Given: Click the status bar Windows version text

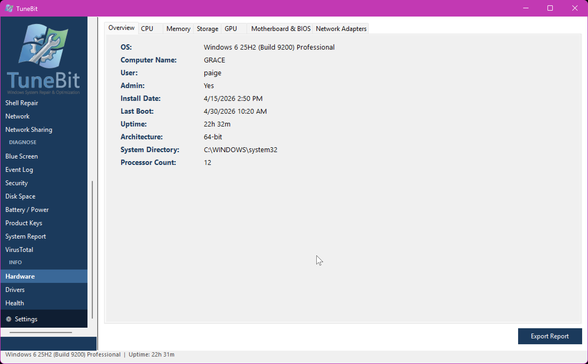Looking at the screenshot, I should pyautogui.click(x=63, y=354).
